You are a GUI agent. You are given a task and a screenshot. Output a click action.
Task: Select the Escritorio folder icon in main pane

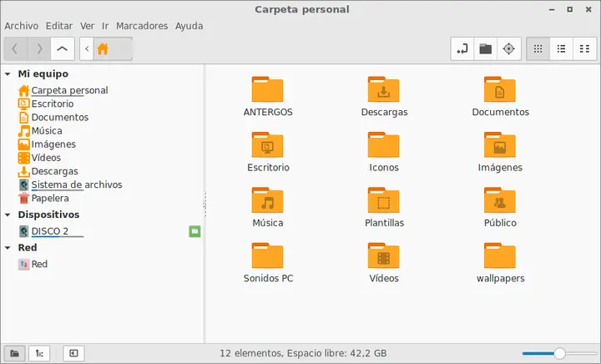[268, 144]
